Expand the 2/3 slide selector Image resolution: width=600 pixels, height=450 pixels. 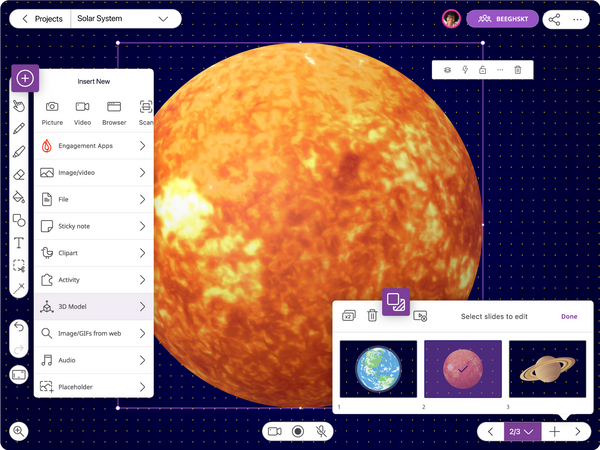[520, 431]
